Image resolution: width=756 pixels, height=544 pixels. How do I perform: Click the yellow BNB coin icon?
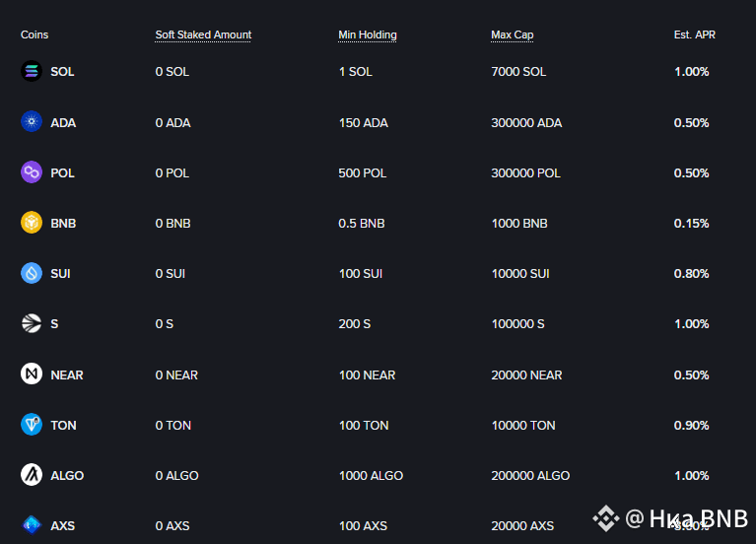tap(32, 223)
